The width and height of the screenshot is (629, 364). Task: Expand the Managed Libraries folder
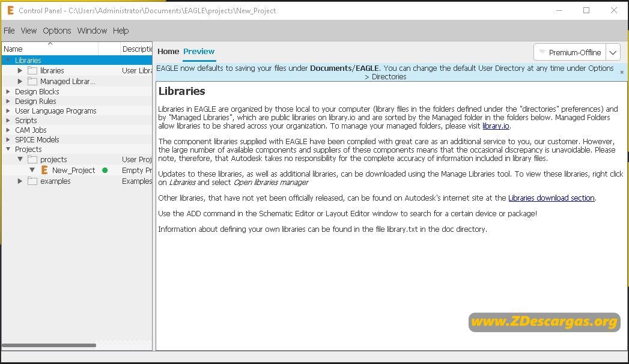(20, 81)
